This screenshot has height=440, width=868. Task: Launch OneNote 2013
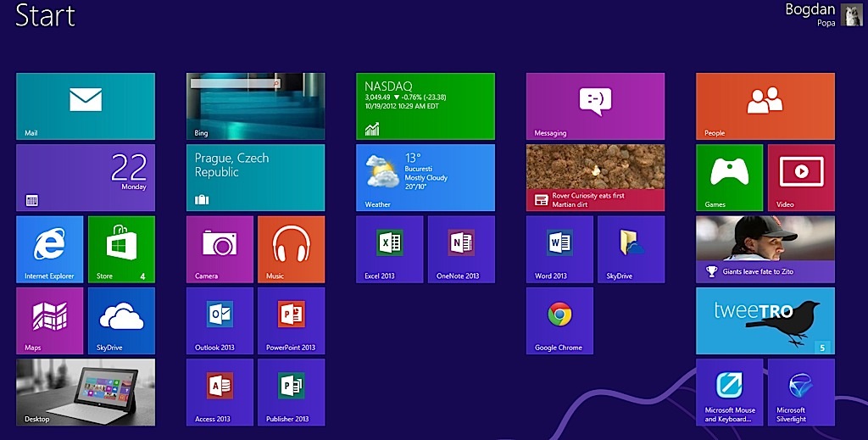(x=462, y=249)
